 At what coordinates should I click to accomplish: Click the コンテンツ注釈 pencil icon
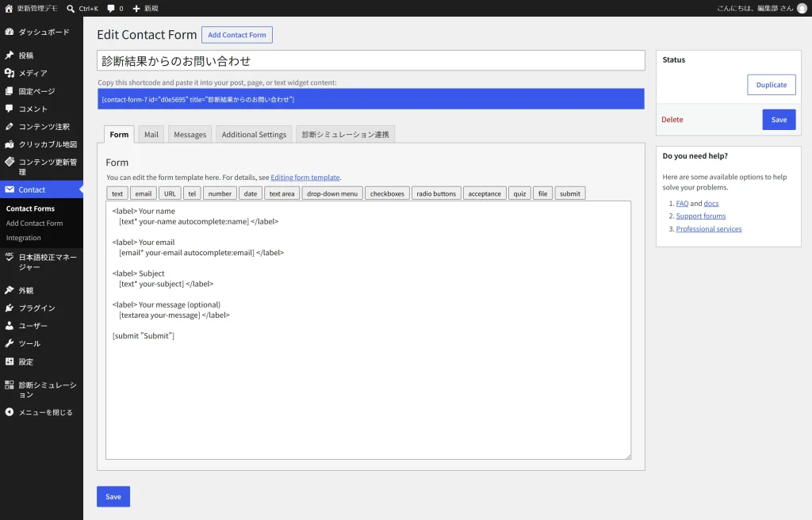click(x=10, y=126)
